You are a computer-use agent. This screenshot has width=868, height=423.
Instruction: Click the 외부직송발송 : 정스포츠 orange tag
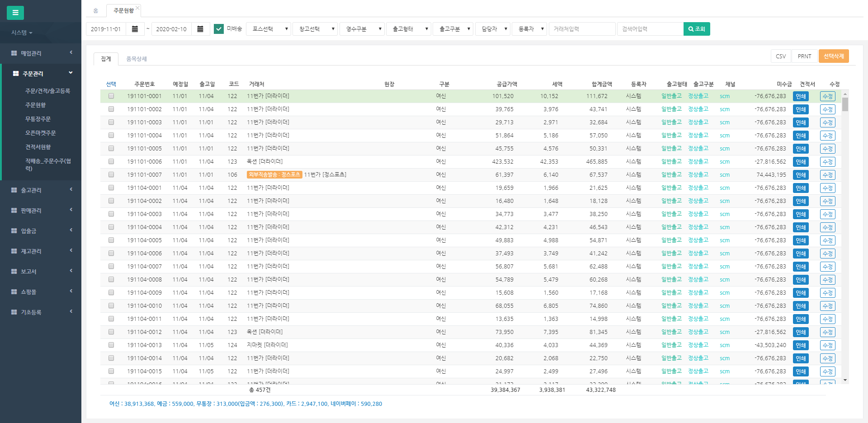coord(274,174)
